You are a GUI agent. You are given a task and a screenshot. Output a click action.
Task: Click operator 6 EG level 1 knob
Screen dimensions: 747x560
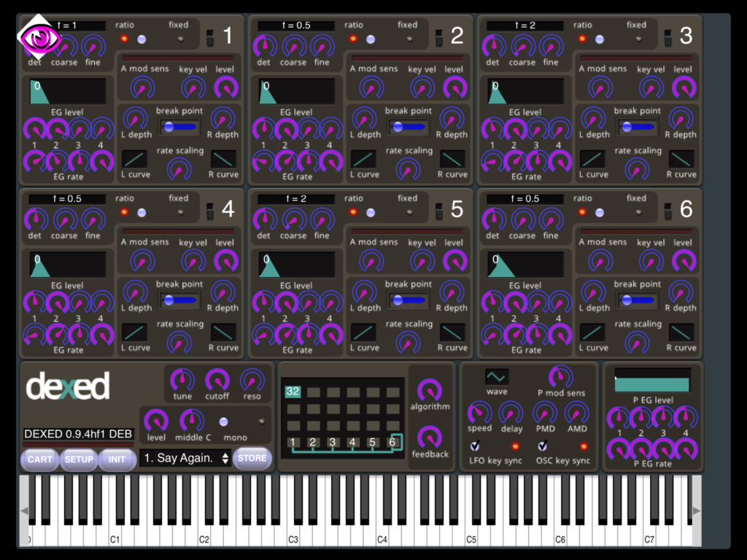click(x=492, y=302)
